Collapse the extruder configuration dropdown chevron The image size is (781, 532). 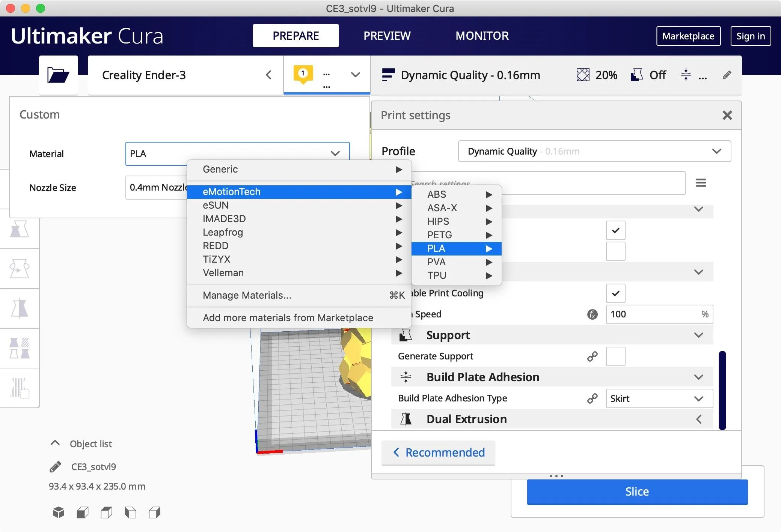point(355,75)
